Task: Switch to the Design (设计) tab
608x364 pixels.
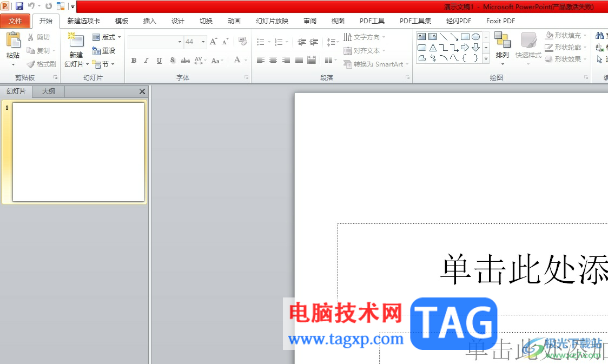Action: point(177,21)
